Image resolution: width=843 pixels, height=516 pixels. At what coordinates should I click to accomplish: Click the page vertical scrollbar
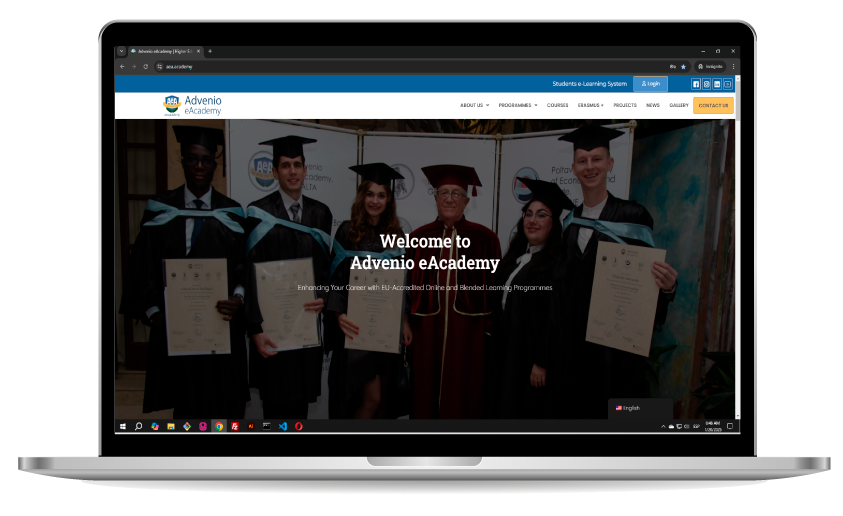[738, 247]
